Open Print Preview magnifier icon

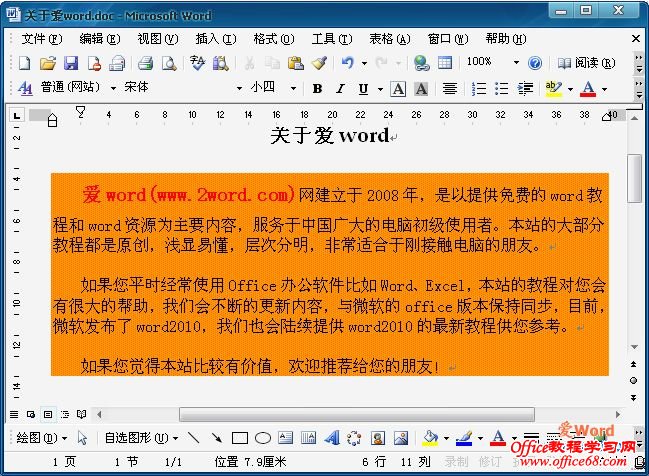click(x=169, y=63)
